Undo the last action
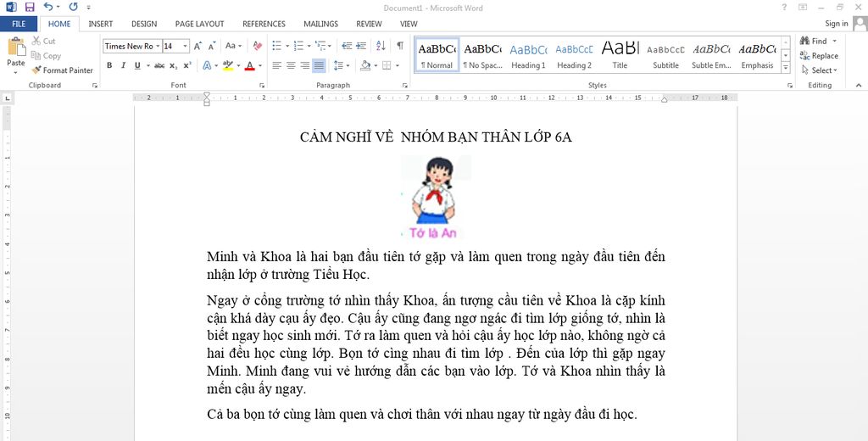The width and height of the screenshot is (868, 441). click(48, 7)
